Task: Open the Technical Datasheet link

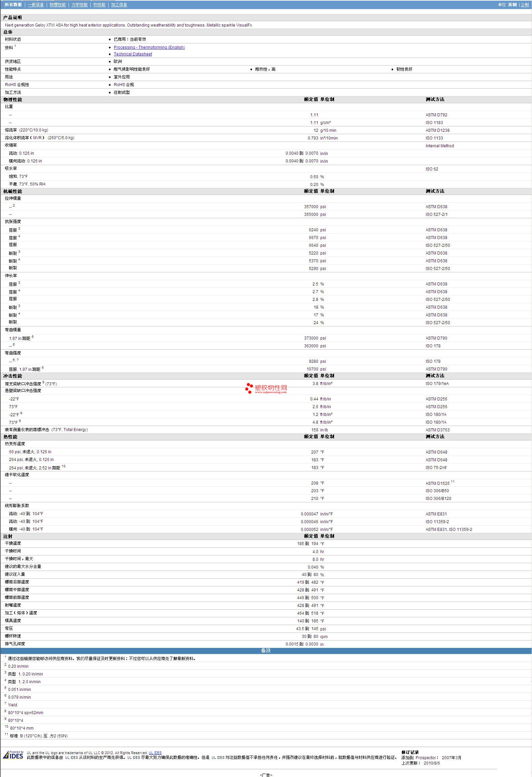Action: (133, 54)
